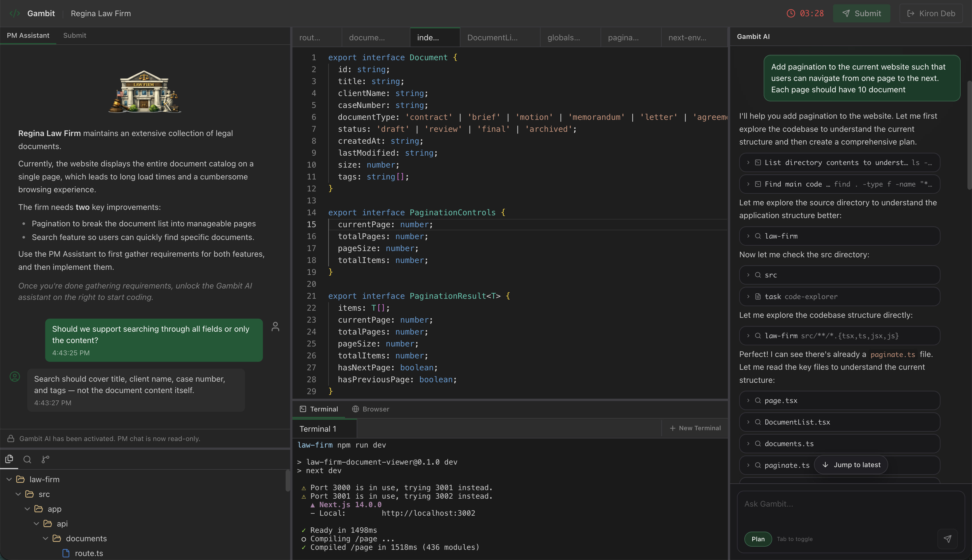
Task: Switch to the Submit tab in left panel
Action: 75,35
